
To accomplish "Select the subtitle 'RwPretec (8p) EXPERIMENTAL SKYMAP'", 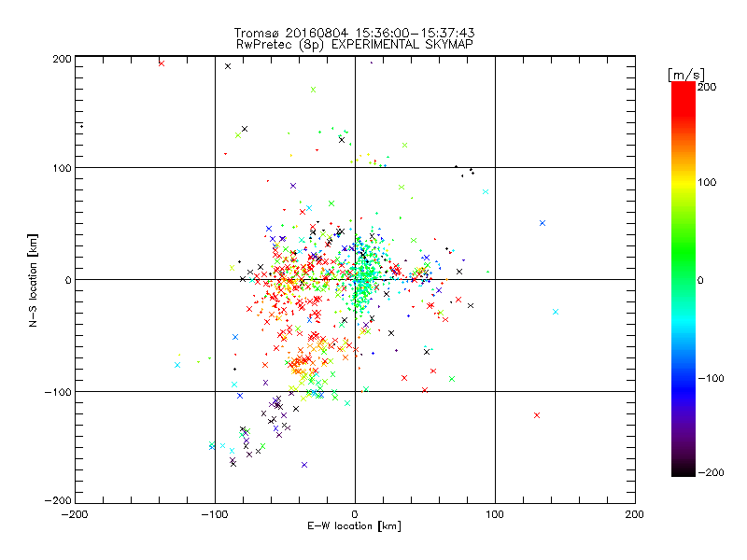I will point(354,45).
